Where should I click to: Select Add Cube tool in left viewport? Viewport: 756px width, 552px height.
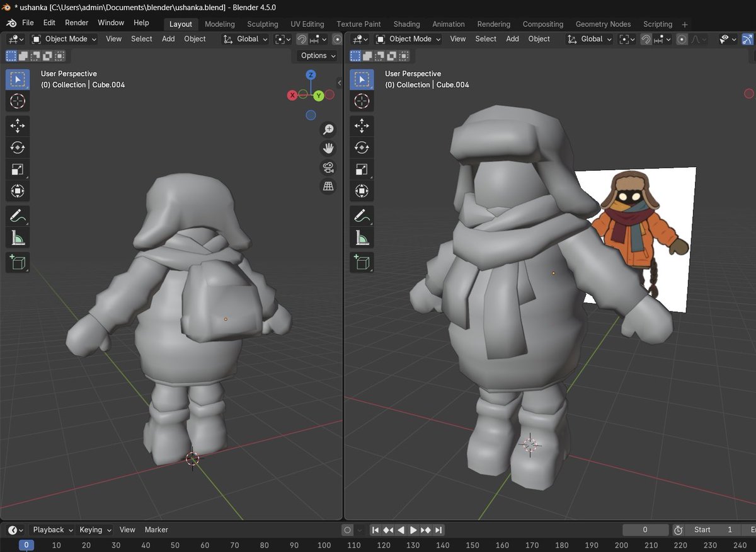[x=18, y=262]
